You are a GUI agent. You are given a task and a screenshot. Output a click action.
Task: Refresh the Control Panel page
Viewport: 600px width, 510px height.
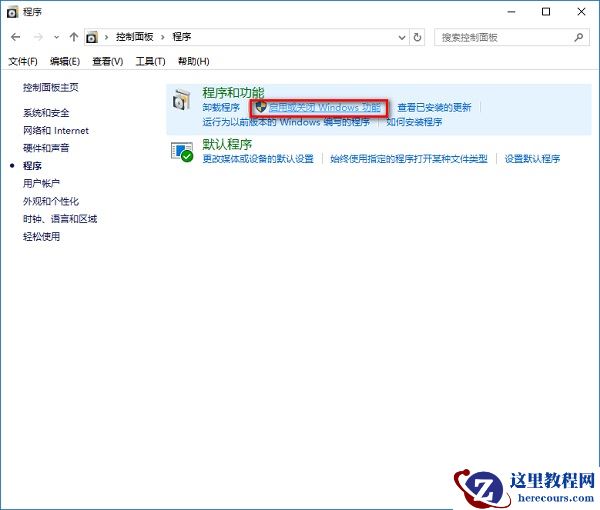417,37
